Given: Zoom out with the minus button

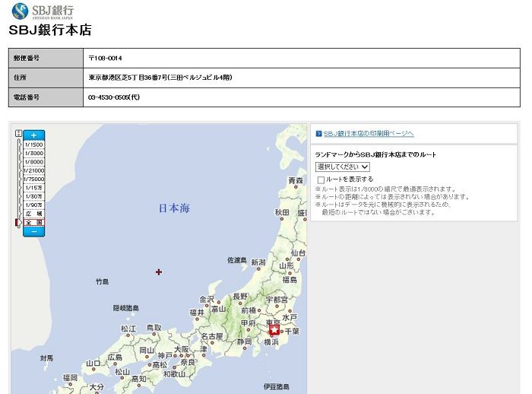Looking at the screenshot, I should (34, 232).
